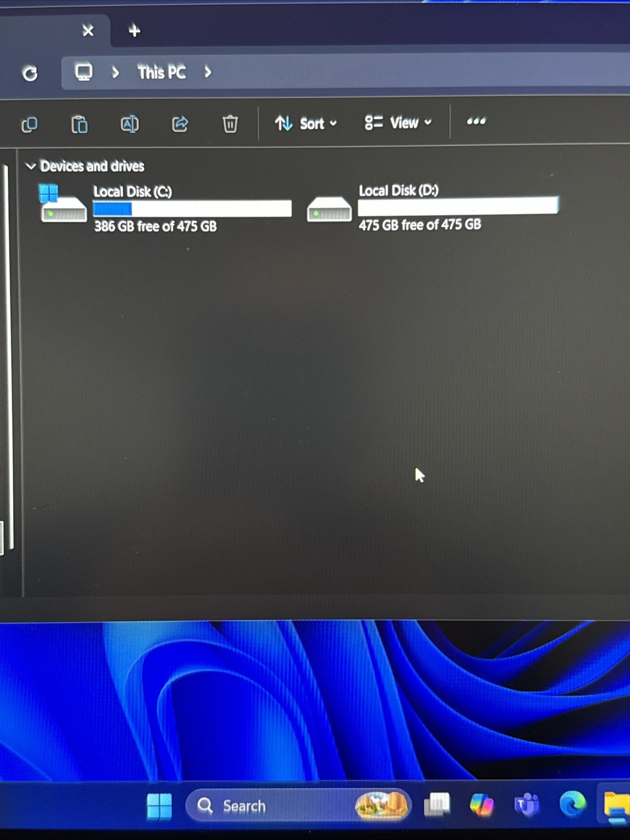The height and width of the screenshot is (840, 630).
Task: Click the Share toolbar icon
Action: tap(180, 124)
